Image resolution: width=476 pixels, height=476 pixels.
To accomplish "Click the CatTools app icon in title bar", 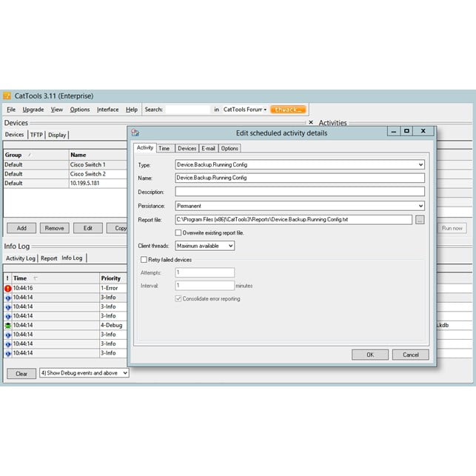I will pyautogui.click(x=7, y=95).
